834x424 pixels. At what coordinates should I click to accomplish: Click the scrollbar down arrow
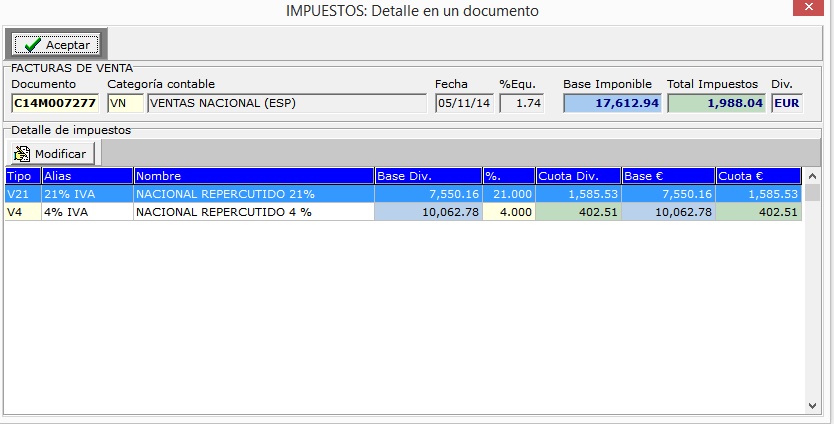(x=813, y=405)
